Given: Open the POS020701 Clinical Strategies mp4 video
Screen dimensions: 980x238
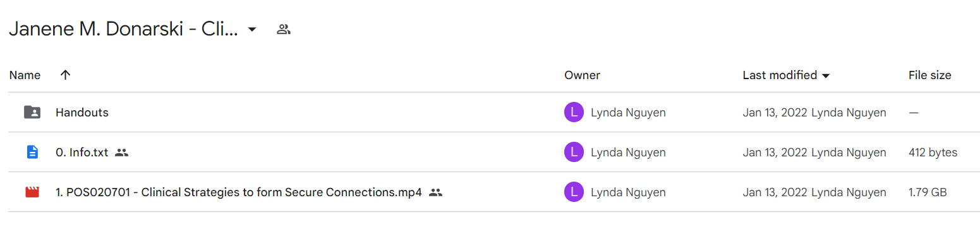Looking at the screenshot, I should (x=239, y=192).
